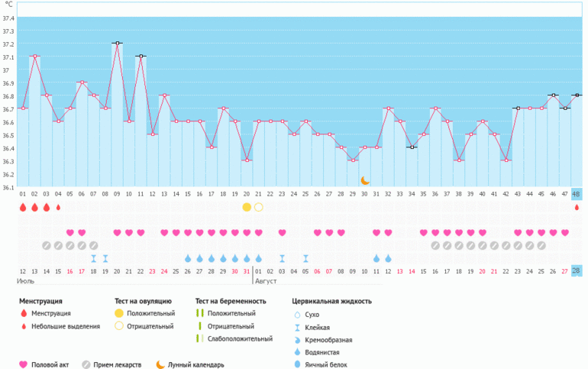Click the small red drop on day 48
The width and height of the screenshot is (588, 369).
[577, 207]
